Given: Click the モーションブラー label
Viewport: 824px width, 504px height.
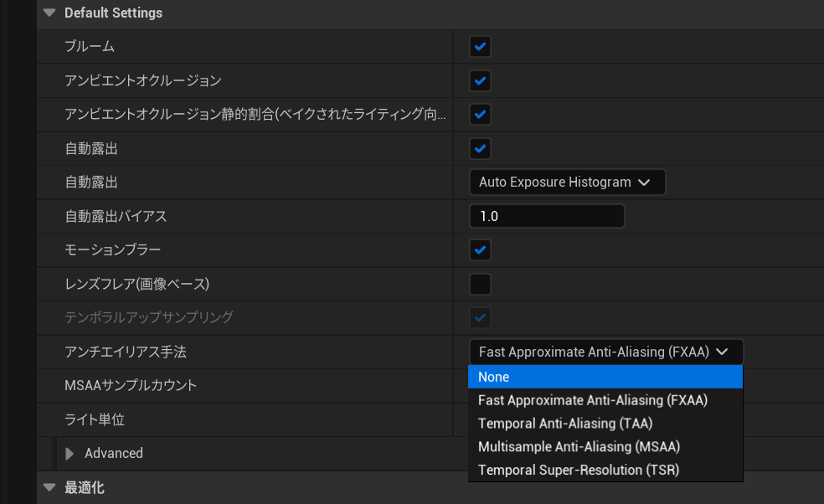Looking at the screenshot, I should point(112,250).
